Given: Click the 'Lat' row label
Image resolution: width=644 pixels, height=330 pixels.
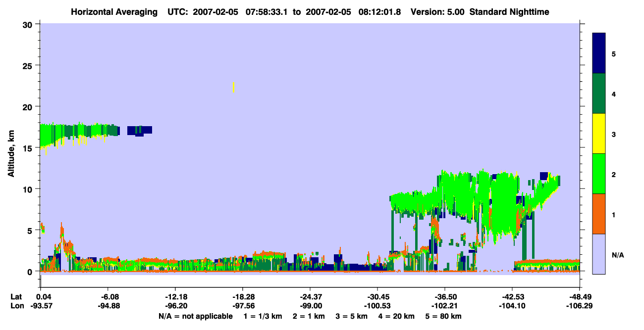Looking at the screenshot, I should point(16,296).
